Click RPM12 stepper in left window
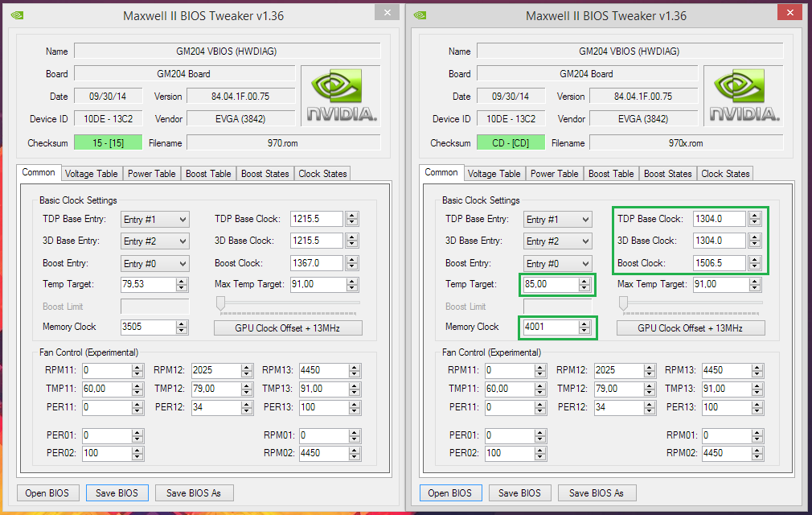Viewport: 812px width, 515px height. pos(247,370)
